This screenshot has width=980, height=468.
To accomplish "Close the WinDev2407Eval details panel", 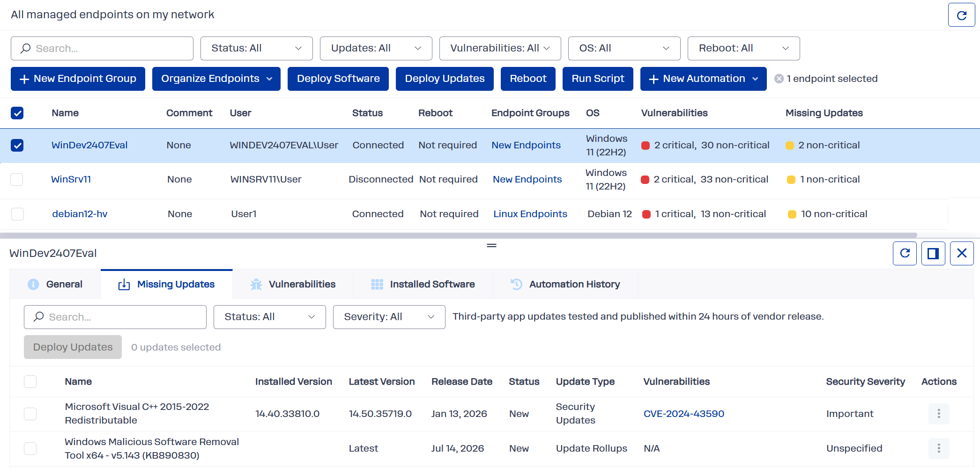I will coord(962,253).
